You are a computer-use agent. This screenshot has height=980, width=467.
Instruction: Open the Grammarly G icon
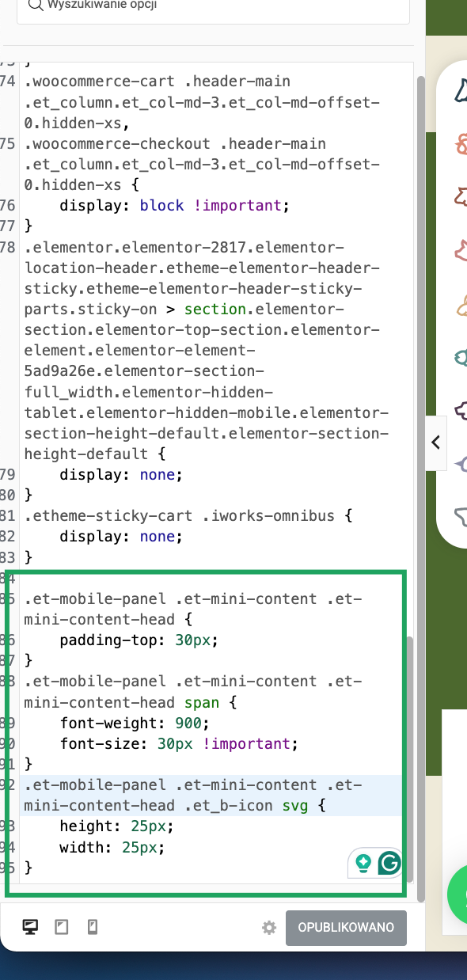click(389, 862)
